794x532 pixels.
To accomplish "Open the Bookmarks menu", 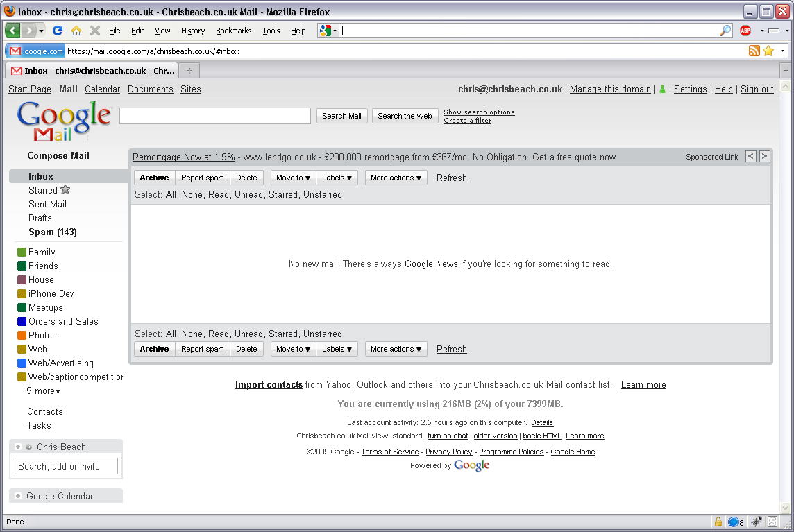I will (233, 31).
